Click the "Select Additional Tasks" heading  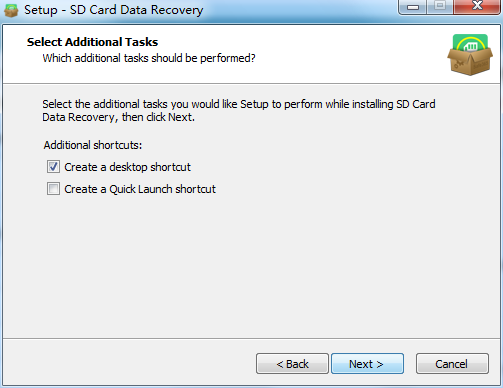click(x=92, y=42)
